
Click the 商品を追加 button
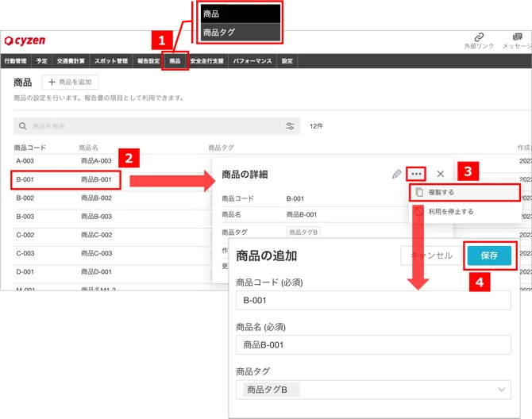click(70, 82)
